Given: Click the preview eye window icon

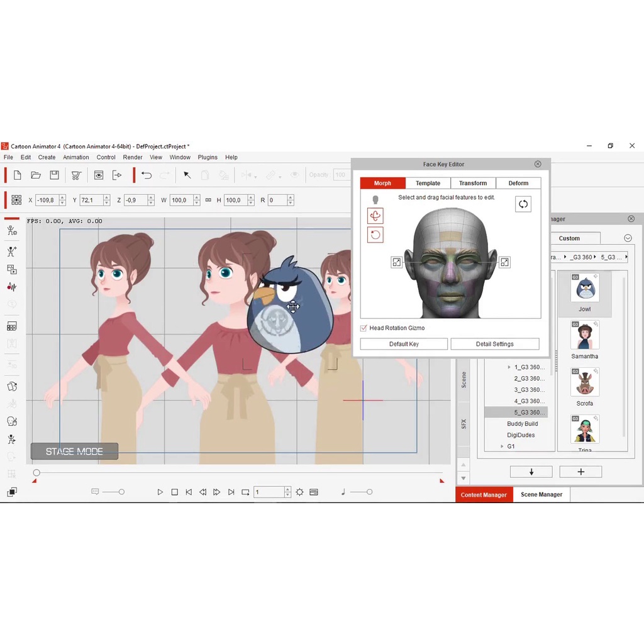Looking at the screenshot, I should pos(99,175).
